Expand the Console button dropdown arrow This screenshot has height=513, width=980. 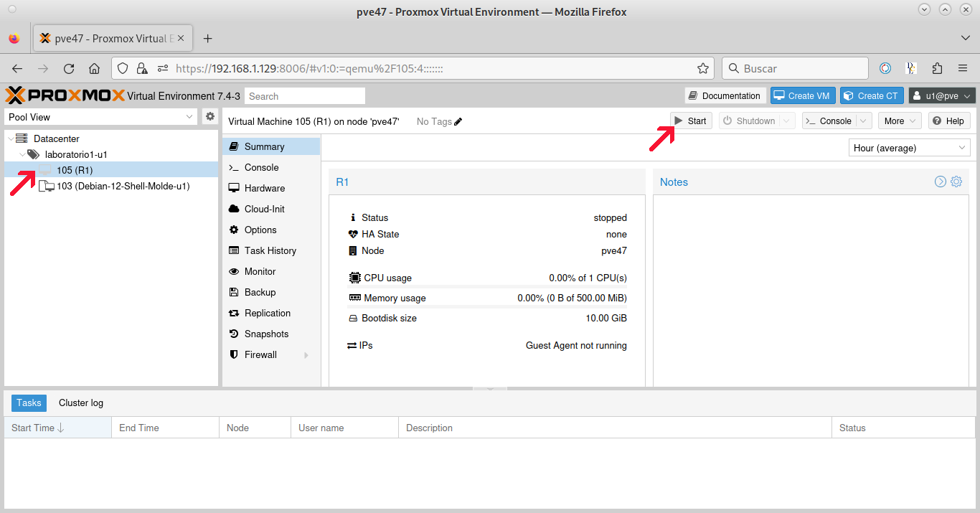tap(864, 121)
